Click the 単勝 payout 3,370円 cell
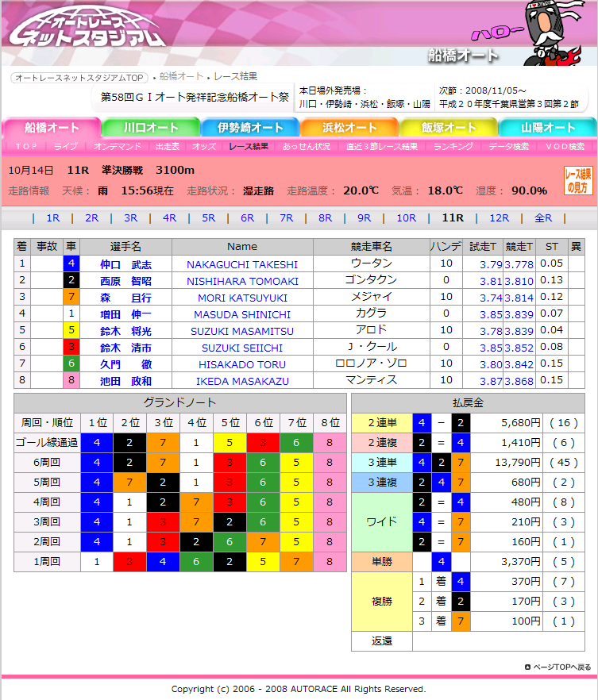 [506, 562]
